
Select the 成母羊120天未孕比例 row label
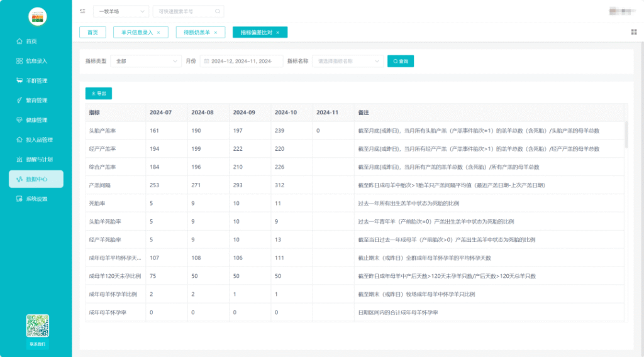coord(115,276)
